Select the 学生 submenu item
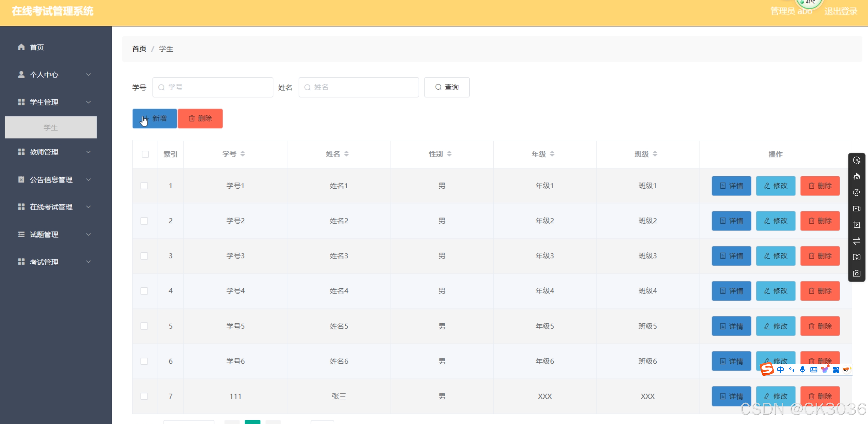 [x=50, y=127]
